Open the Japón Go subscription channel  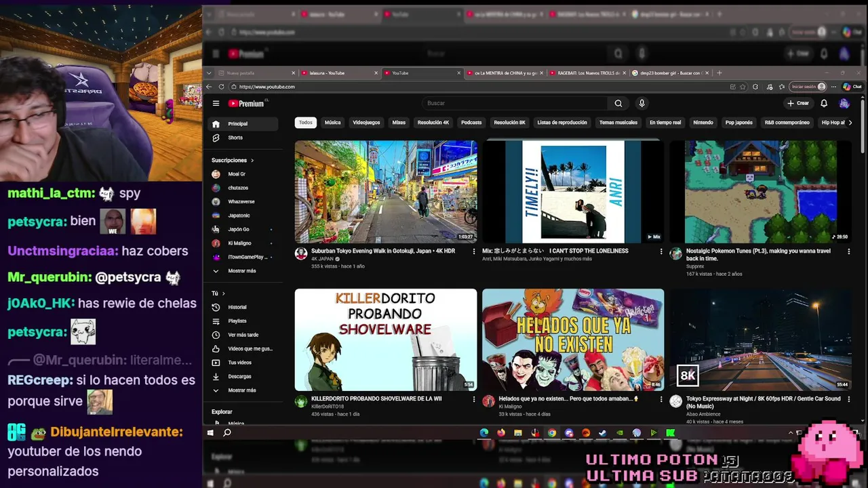coord(244,229)
